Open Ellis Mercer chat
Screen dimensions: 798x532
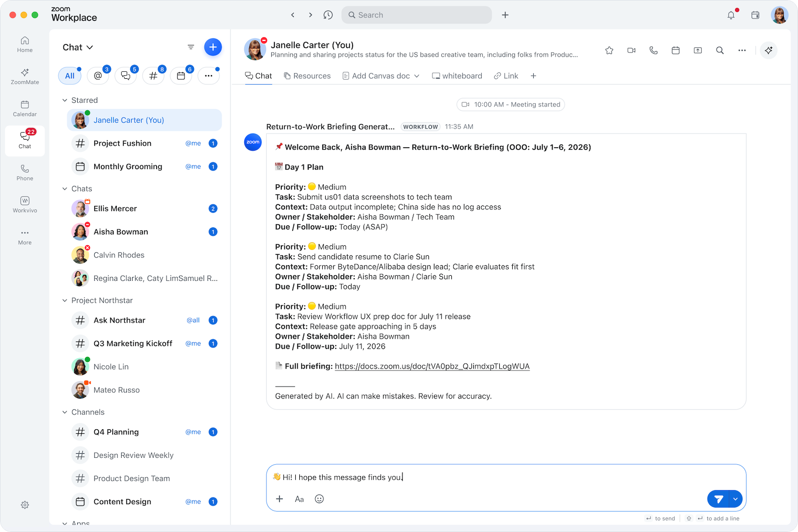[x=145, y=208]
